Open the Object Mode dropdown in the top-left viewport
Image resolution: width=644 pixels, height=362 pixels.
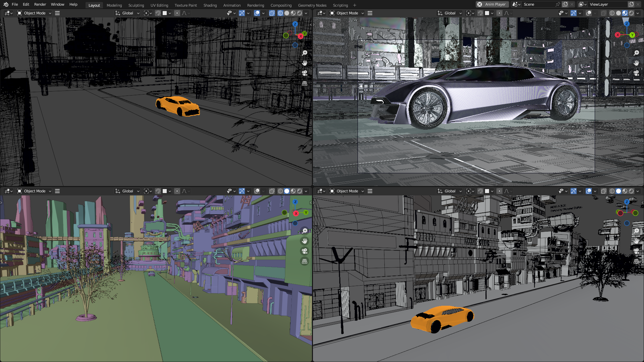click(35, 13)
